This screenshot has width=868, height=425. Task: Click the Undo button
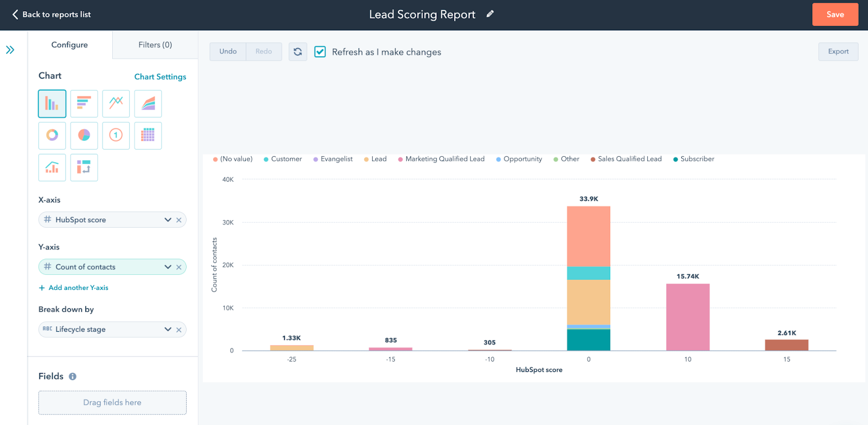[228, 51]
